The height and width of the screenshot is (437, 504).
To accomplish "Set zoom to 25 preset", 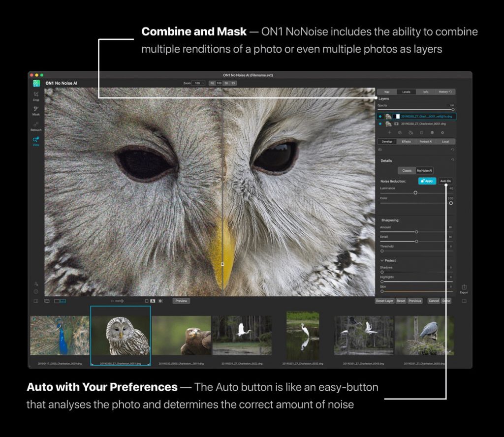I will pyautogui.click(x=233, y=83).
